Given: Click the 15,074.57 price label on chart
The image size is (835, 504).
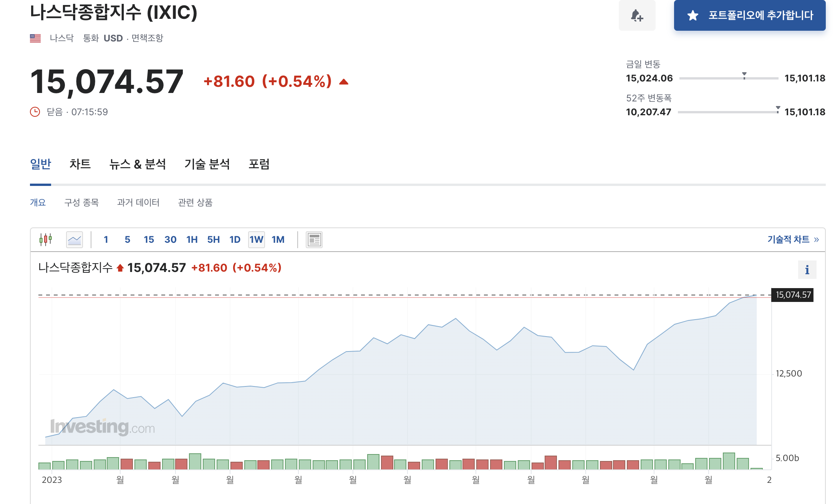Looking at the screenshot, I should 793,295.
